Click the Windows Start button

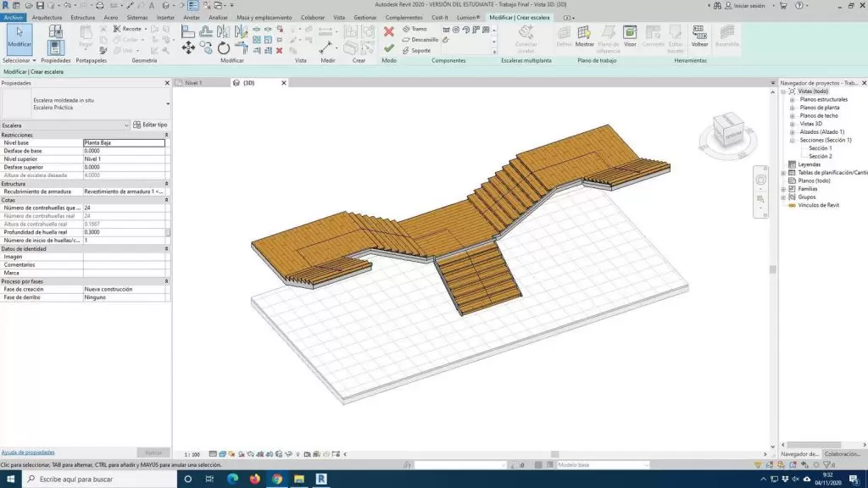pyautogui.click(x=11, y=479)
